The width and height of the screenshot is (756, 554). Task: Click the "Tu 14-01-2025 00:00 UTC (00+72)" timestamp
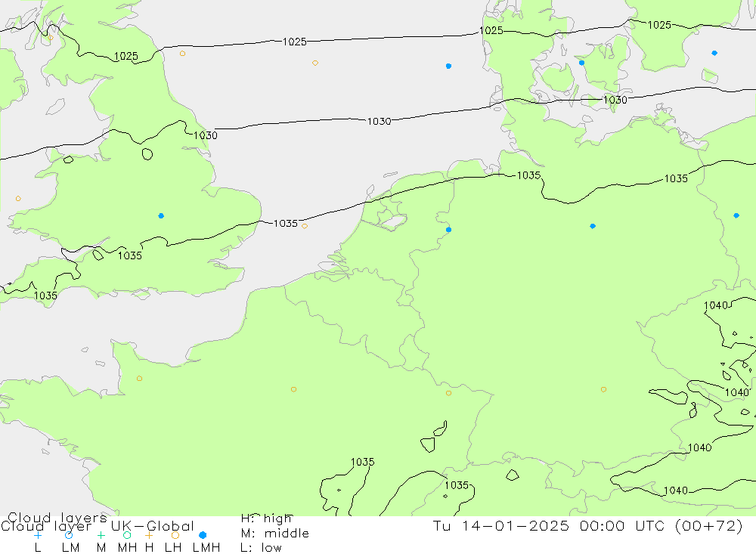[587, 525]
